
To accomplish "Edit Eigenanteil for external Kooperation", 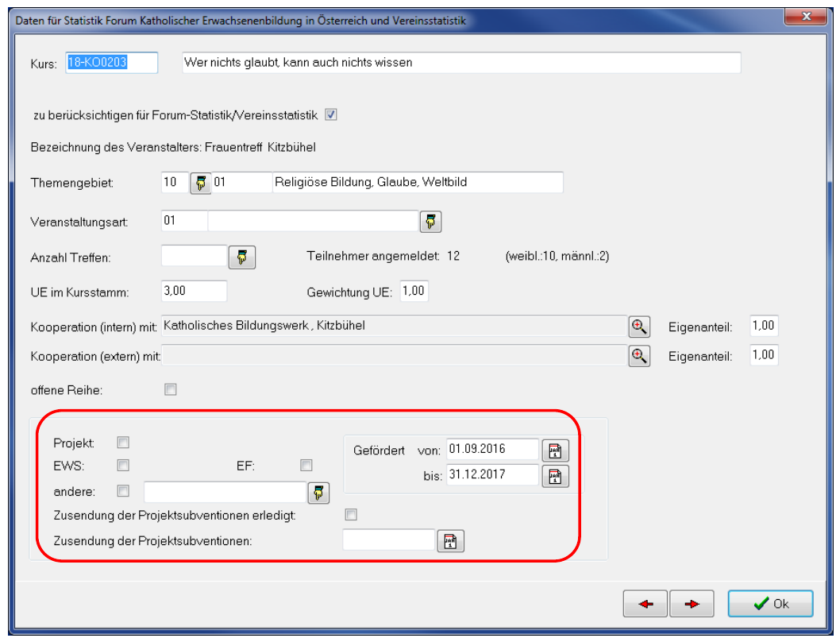I will 764,355.
